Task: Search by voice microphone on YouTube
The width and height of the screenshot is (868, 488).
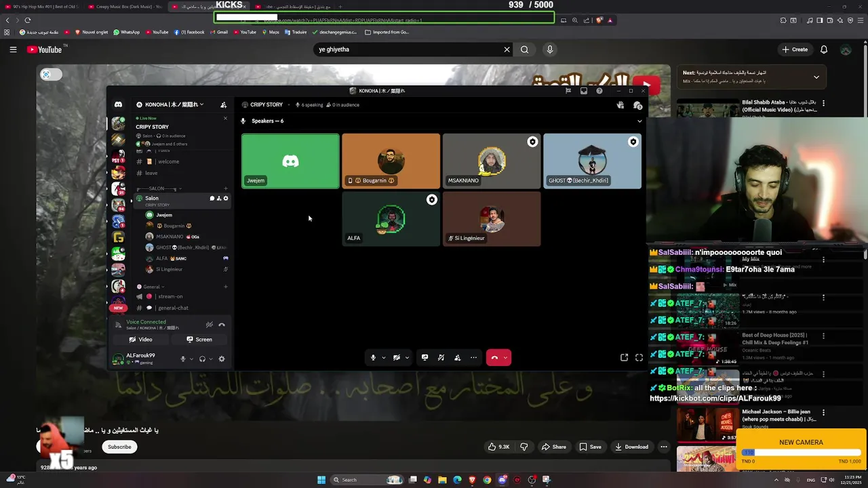Action: coord(550,49)
